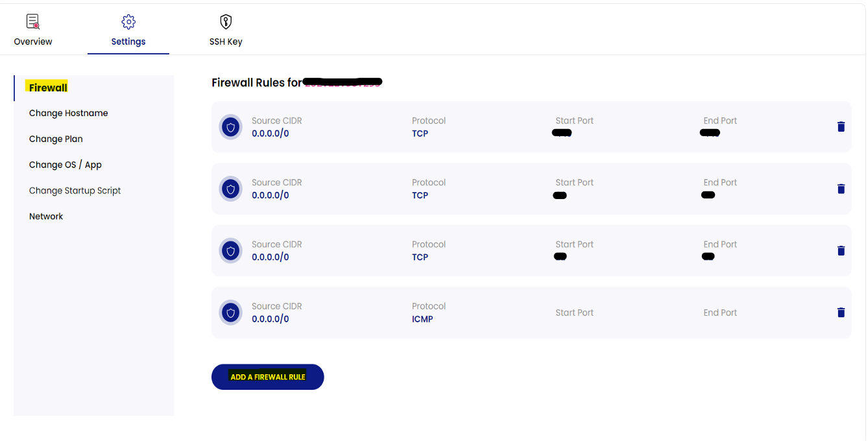Go to Change Hostname section

pyautogui.click(x=68, y=113)
